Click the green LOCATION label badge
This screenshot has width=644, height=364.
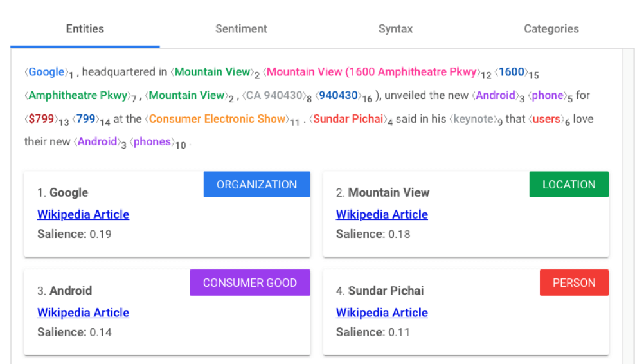pos(569,185)
